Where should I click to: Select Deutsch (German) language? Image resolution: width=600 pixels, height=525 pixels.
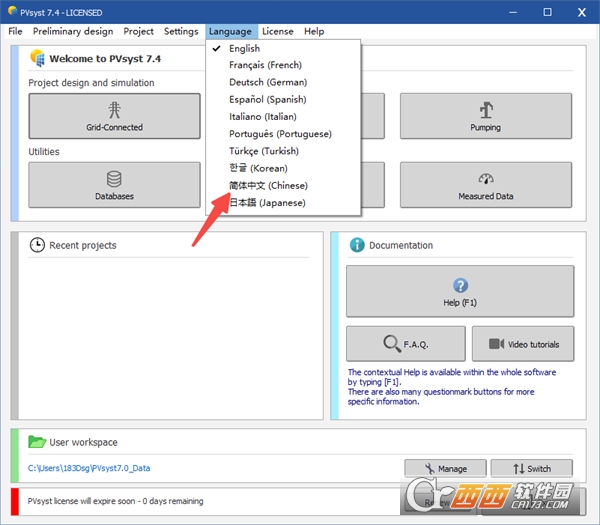point(283,82)
